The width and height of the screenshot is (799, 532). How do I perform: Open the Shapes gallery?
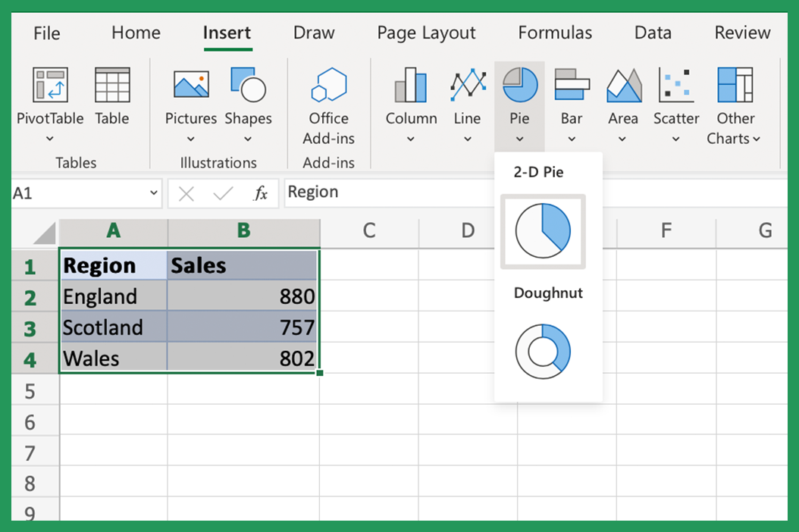click(249, 99)
